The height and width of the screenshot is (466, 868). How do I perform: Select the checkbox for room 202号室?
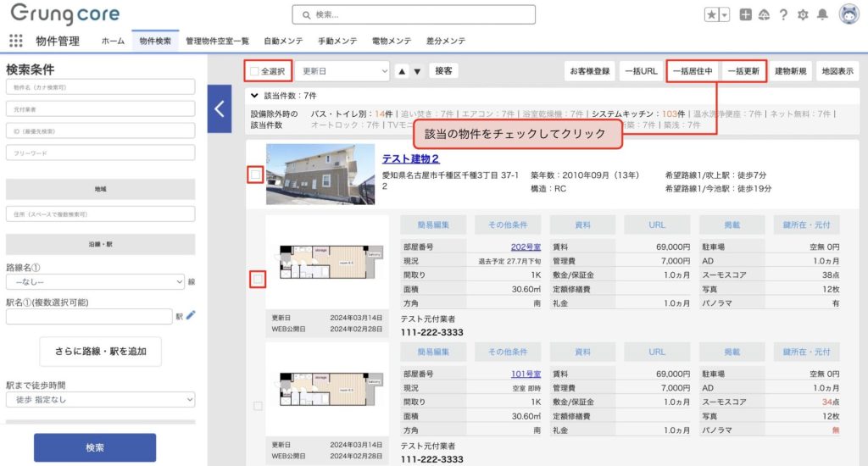pos(258,278)
